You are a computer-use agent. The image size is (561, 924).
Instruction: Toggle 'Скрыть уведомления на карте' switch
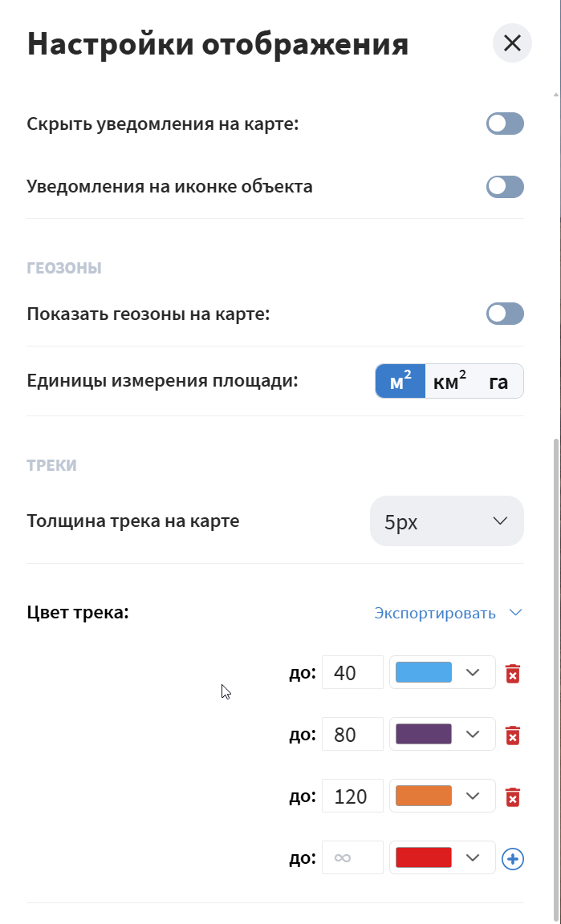(505, 124)
